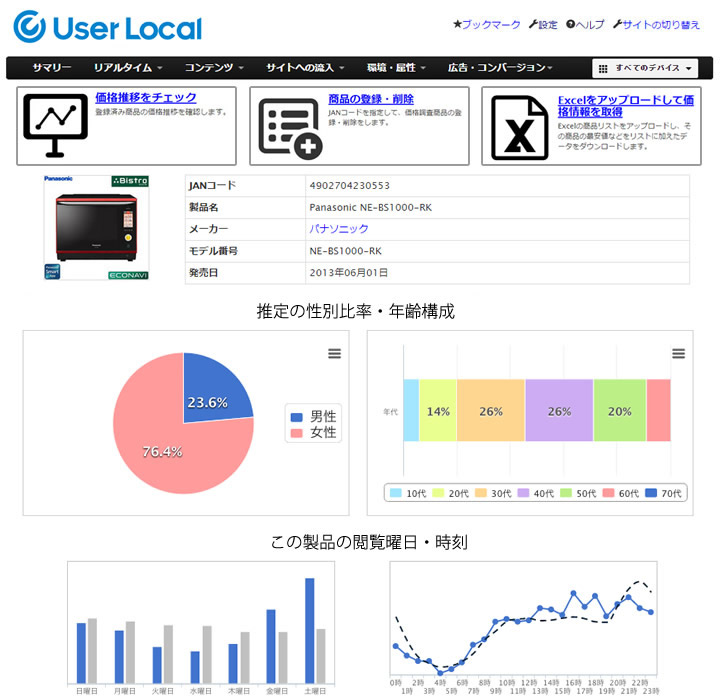Expand the リアルタイム menu
Image resolution: width=720 pixels, height=700 pixels.
[128, 68]
